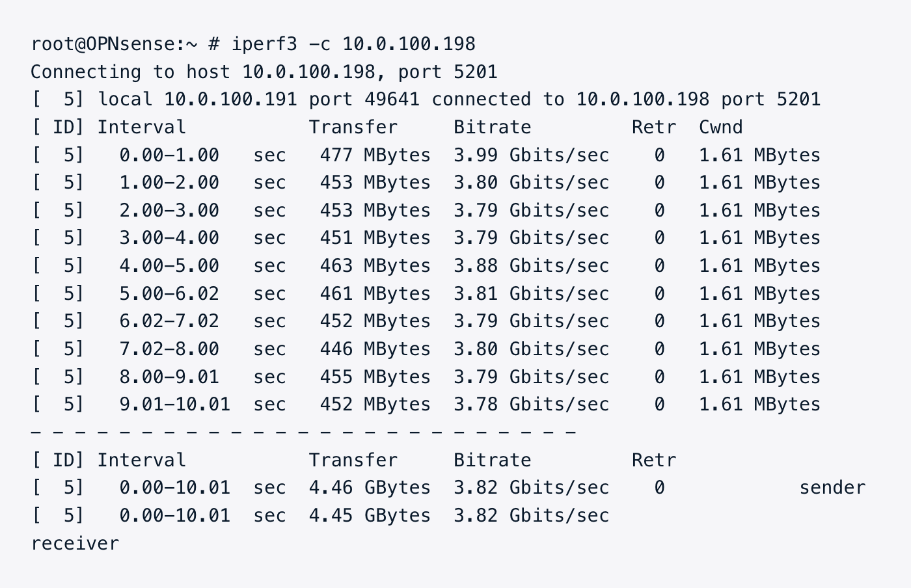Click the first 'Bitrate' column header
Viewport: 911px width, 588px height.
click(492, 127)
